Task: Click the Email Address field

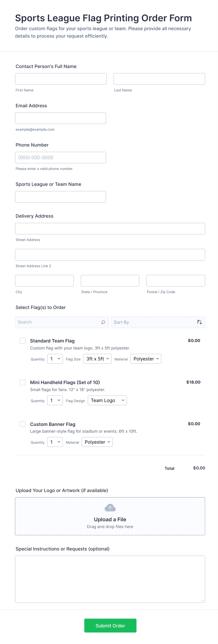Action: click(61, 118)
